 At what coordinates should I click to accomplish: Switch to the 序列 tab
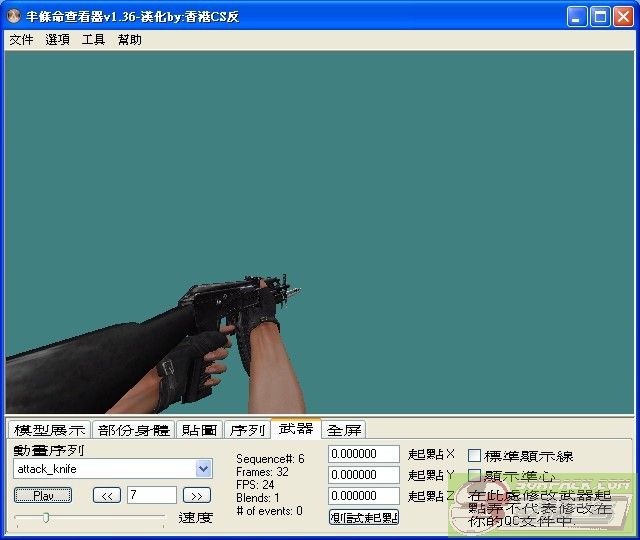[x=247, y=430]
